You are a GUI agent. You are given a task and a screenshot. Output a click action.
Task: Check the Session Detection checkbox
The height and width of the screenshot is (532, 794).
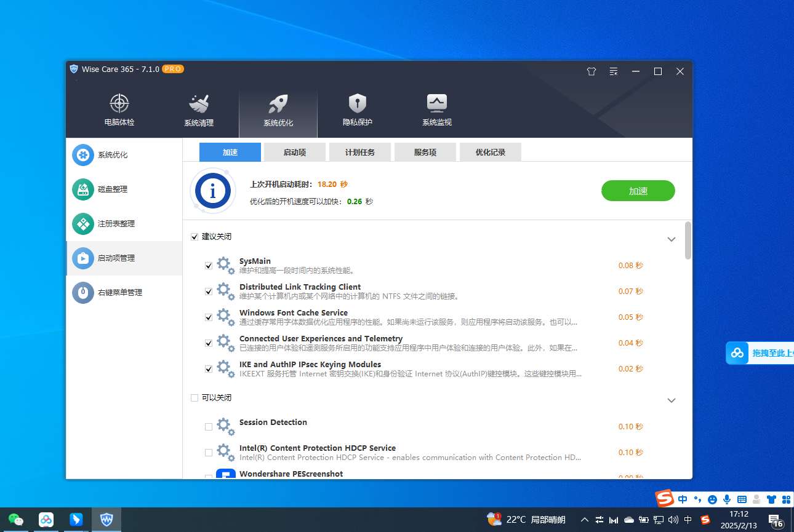209,427
